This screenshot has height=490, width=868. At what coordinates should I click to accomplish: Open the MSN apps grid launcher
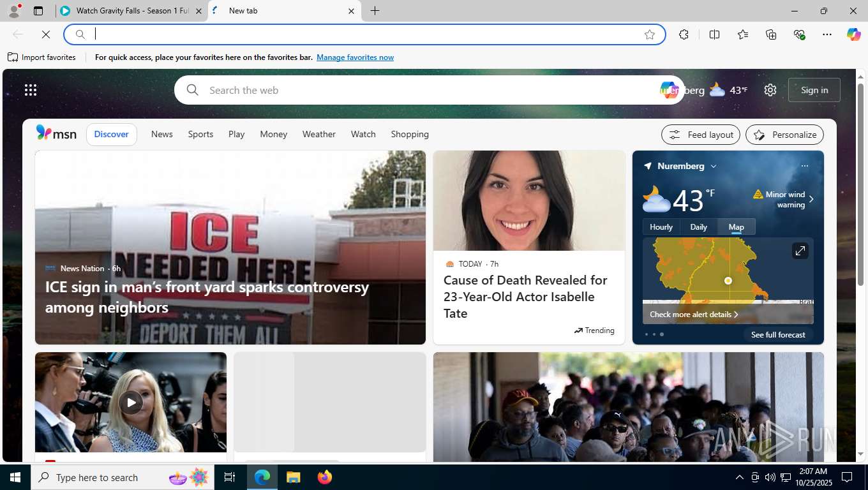tap(31, 90)
